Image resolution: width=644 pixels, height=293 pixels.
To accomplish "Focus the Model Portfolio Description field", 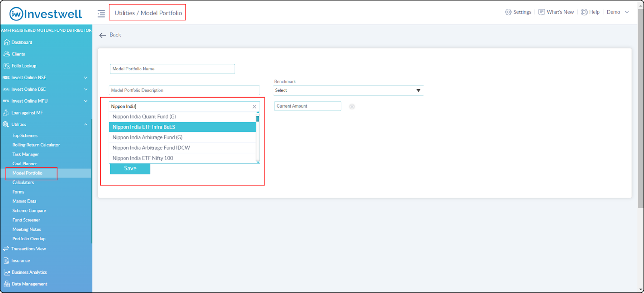I will click(x=184, y=90).
